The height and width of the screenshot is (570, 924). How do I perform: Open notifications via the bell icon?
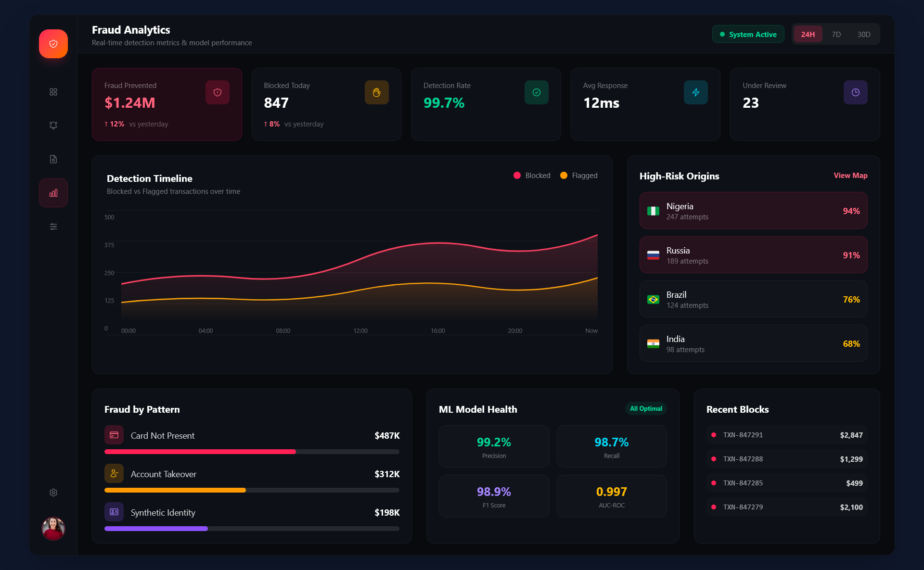[53, 125]
